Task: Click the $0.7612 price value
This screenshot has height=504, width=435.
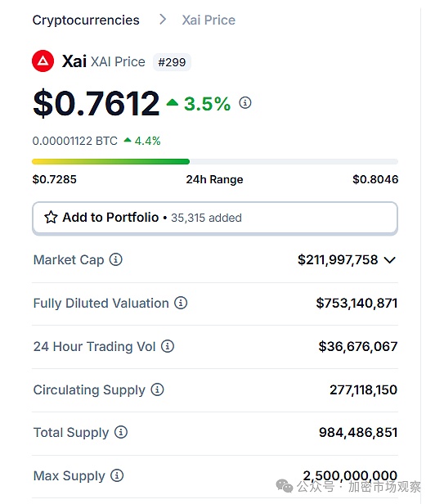Action: pyautogui.click(x=96, y=103)
